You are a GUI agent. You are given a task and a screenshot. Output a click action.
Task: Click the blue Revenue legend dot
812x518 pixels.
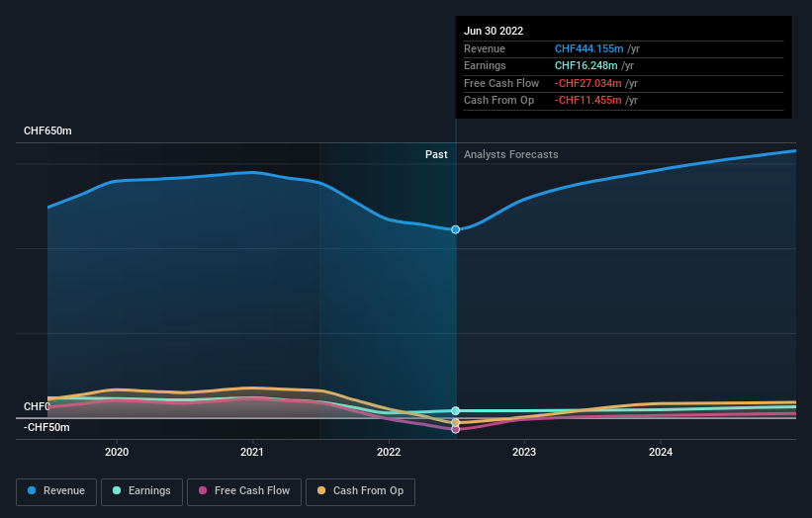(x=32, y=490)
